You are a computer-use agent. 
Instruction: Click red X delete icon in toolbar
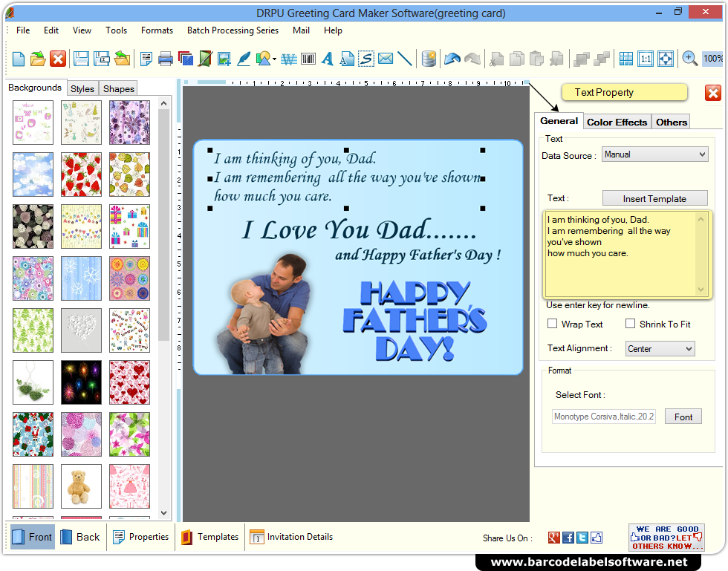click(x=58, y=59)
